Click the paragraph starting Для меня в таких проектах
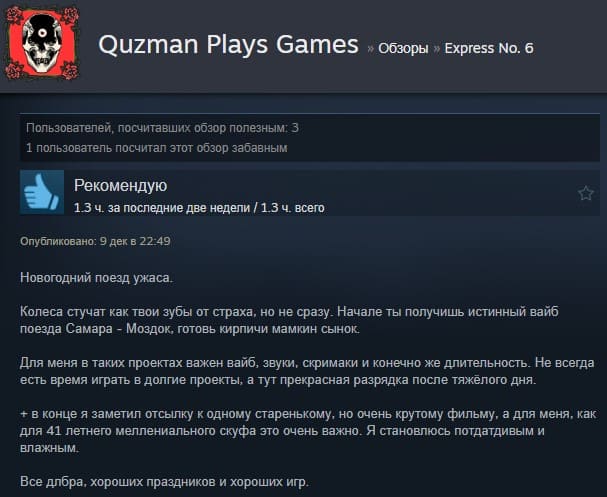 (x=307, y=371)
